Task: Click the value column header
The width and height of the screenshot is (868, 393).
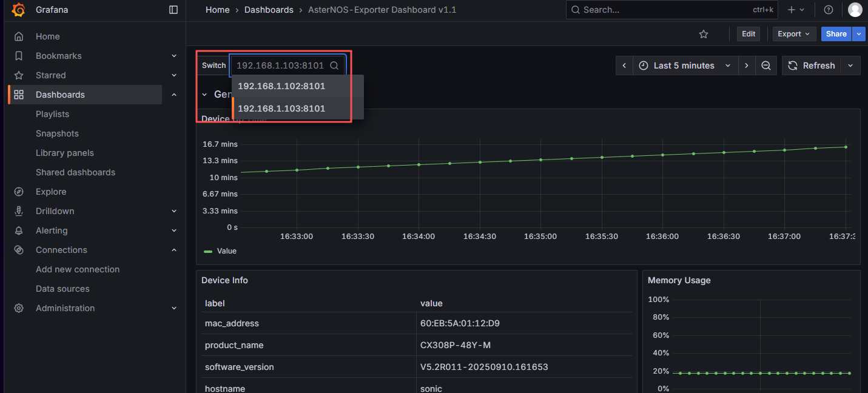Action: pos(431,303)
